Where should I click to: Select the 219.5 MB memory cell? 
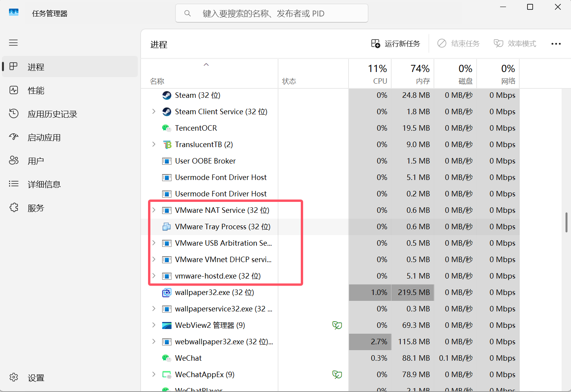413,293
